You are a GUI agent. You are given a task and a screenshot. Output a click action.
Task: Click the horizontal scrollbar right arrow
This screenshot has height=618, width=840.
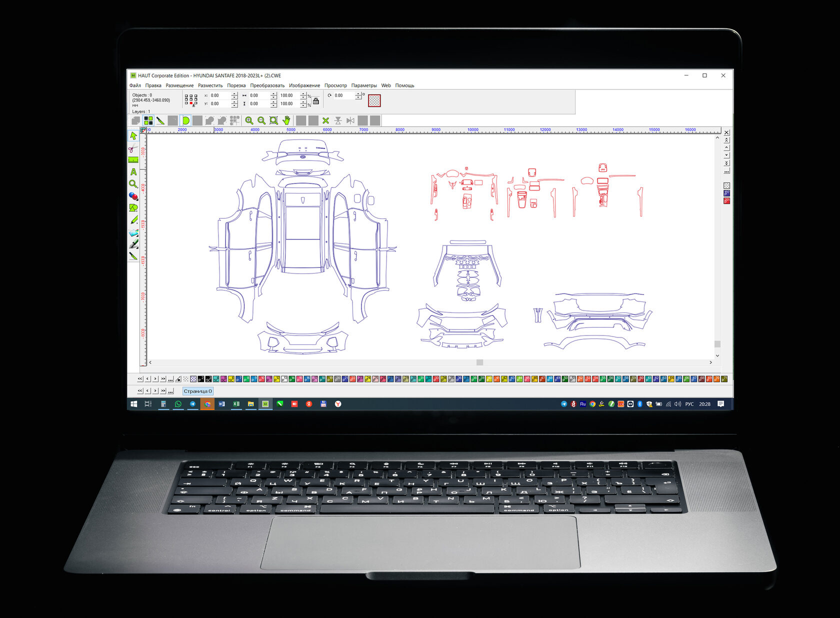710,362
